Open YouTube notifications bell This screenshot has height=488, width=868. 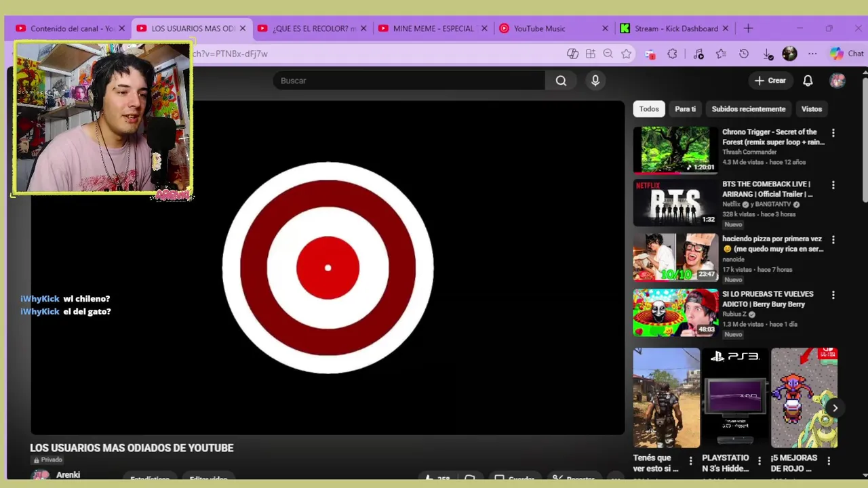tap(808, 81)
